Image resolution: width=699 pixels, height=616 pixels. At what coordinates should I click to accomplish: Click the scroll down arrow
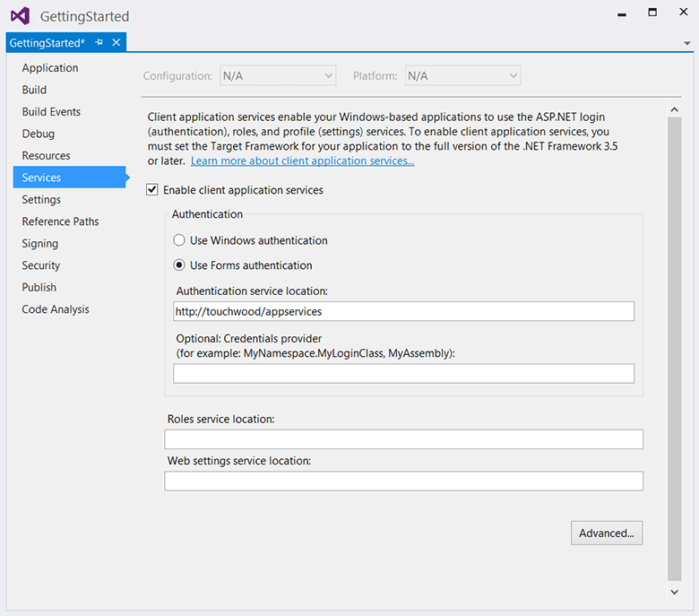click(x=675, y=592)
